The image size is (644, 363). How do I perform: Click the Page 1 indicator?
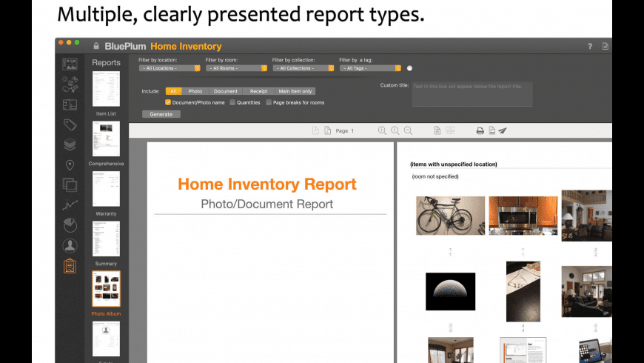(x=345, y=130)
